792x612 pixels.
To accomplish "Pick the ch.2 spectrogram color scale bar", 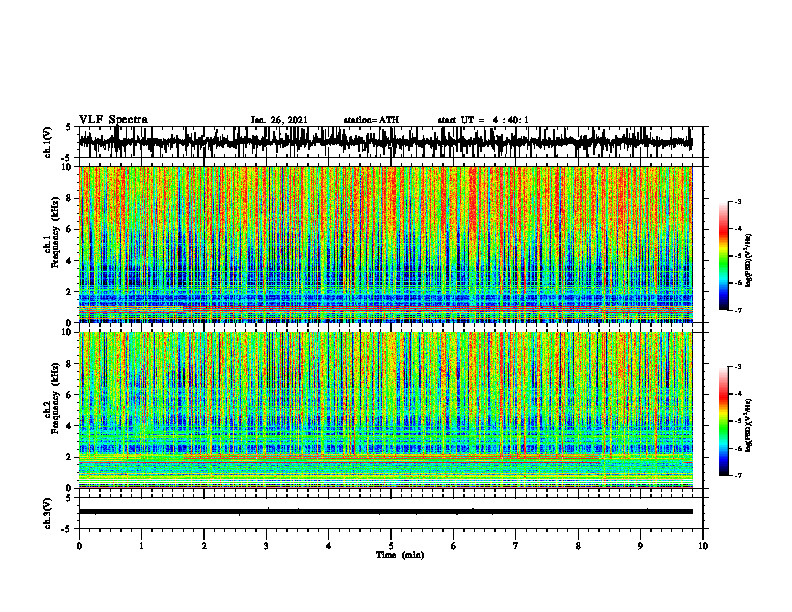I will click(723, 421).
